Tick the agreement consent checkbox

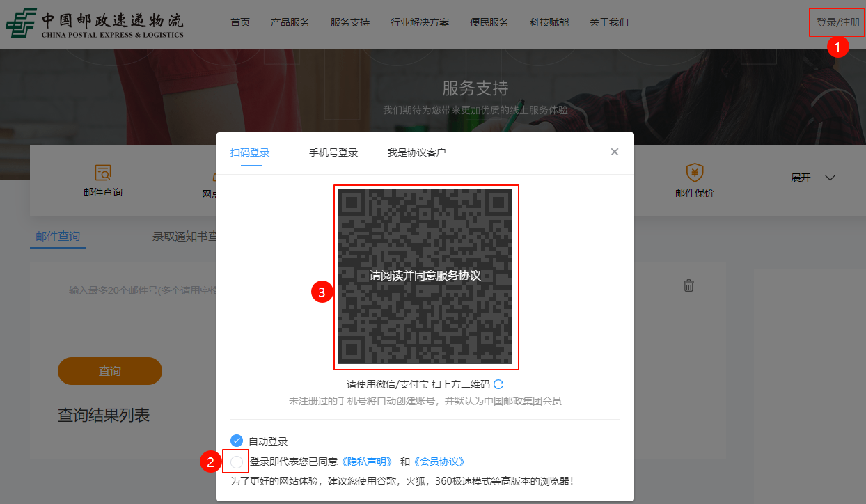point(237,462)
